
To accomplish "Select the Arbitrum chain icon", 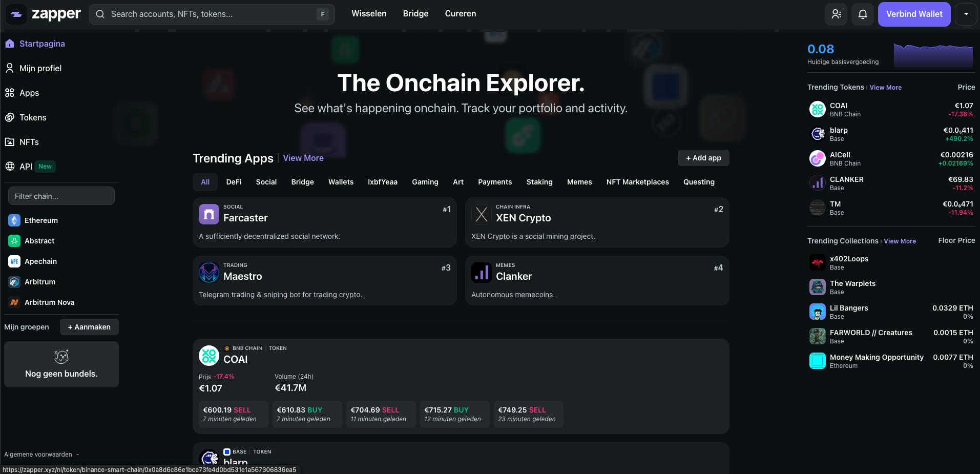I will (x=14, y=282).
